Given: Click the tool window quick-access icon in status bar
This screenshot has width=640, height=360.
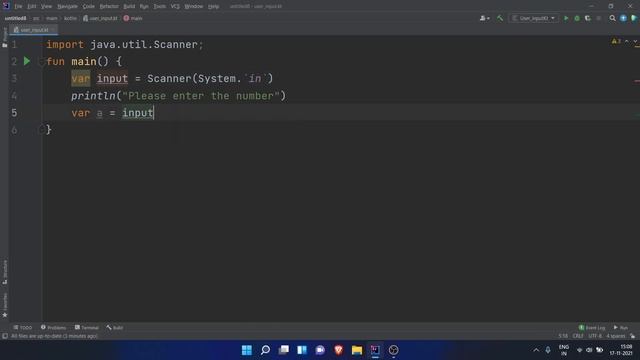Looking at the screenshot, I should pyautogui.click(x=5, y=336).
